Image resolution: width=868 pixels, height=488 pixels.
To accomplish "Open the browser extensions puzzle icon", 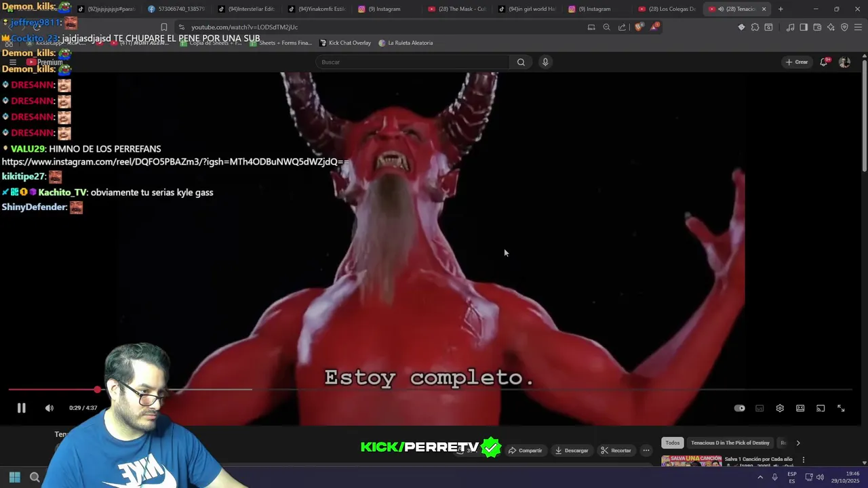I will pos(755,27).
